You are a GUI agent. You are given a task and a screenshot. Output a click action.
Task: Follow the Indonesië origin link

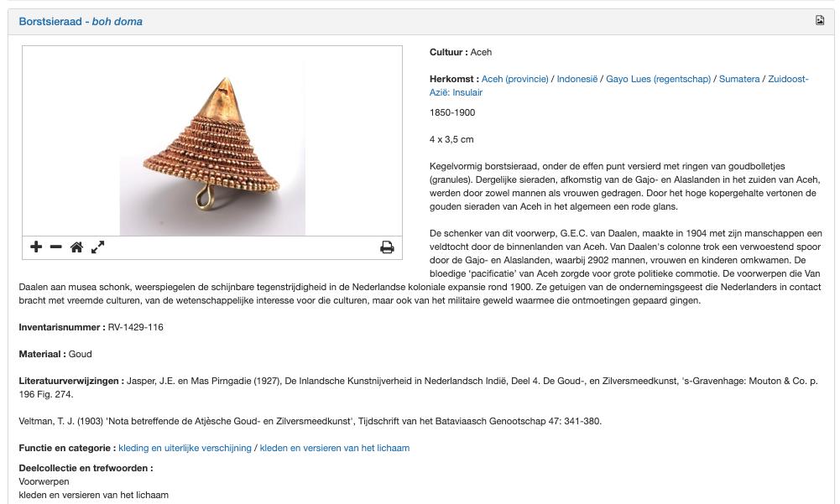(x=577, y=79)
